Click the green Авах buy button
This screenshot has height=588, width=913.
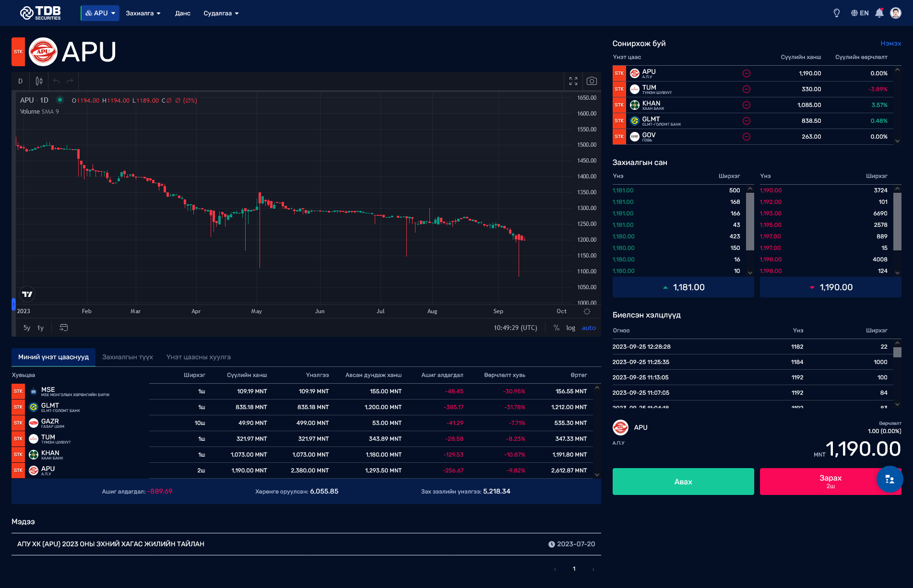tap(683, 482)
